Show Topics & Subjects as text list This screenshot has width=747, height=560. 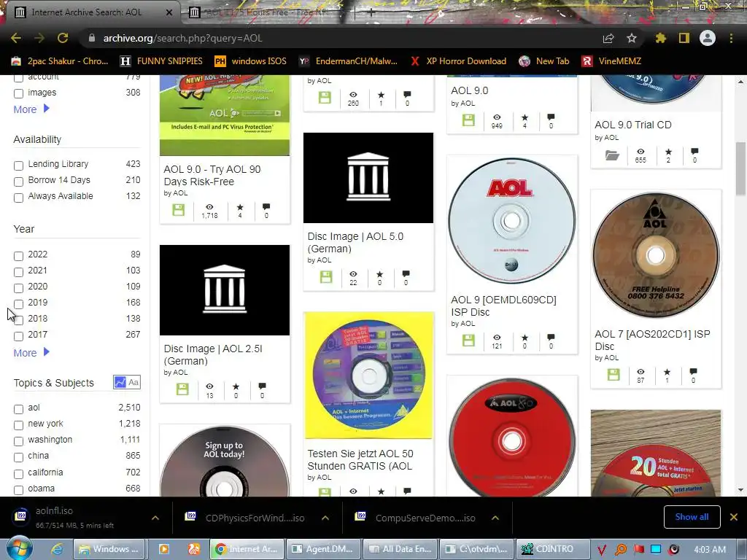tap(134, 382)
